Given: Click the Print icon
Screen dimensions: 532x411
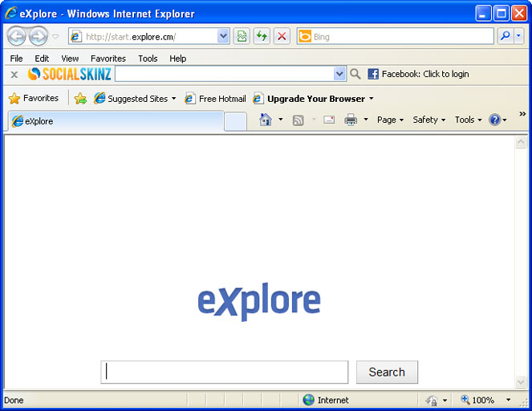Looking at the screenshot, I should (x=351, y=120).
